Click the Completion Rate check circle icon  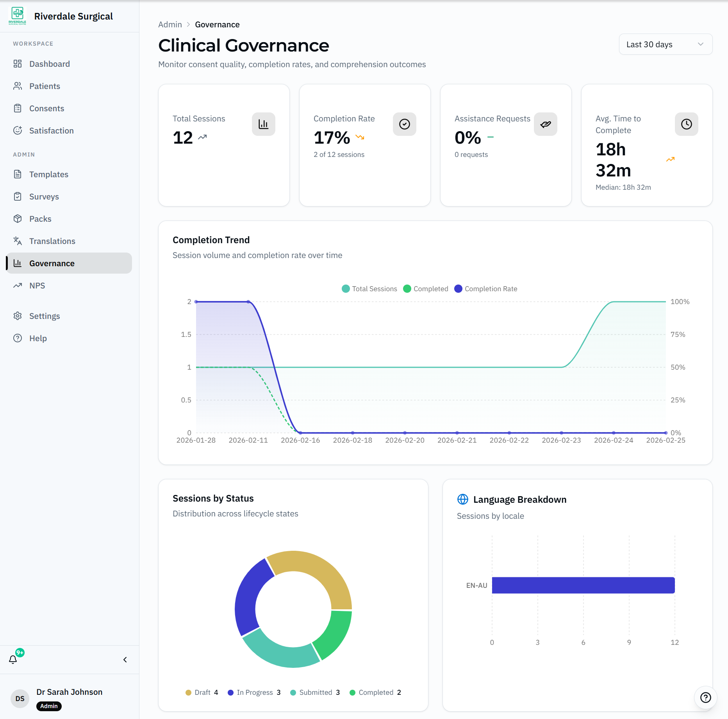tap(405, 124)
